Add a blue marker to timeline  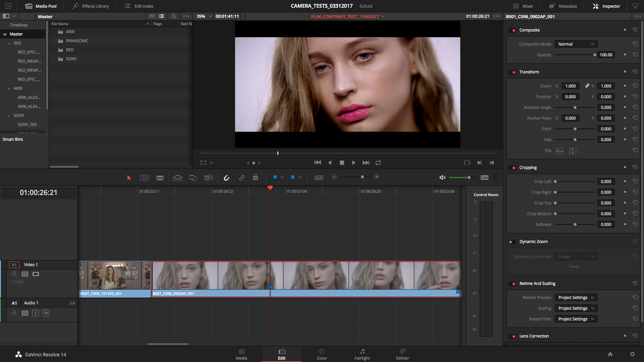pyautogui.click(x=293, y=177)
